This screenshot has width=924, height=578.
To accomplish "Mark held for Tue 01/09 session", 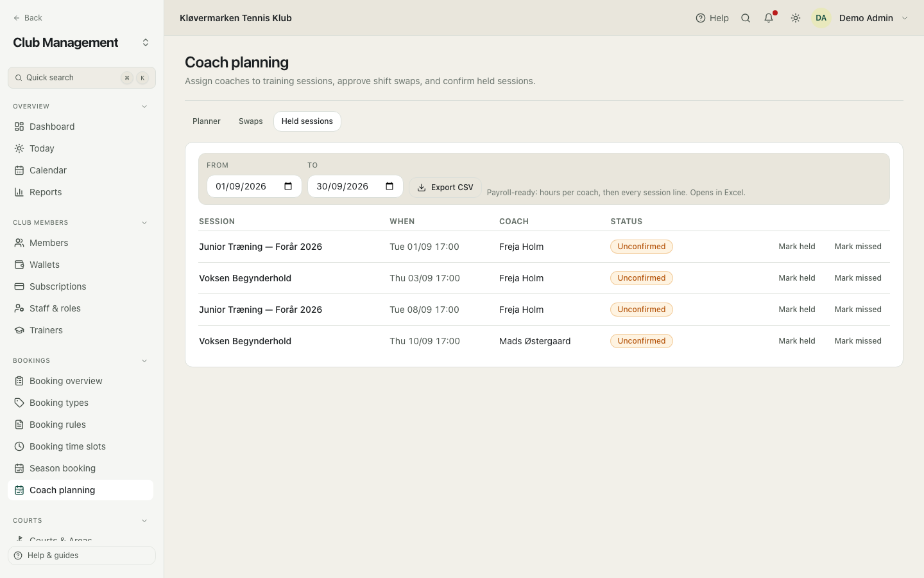I will [x=797, y=247].
